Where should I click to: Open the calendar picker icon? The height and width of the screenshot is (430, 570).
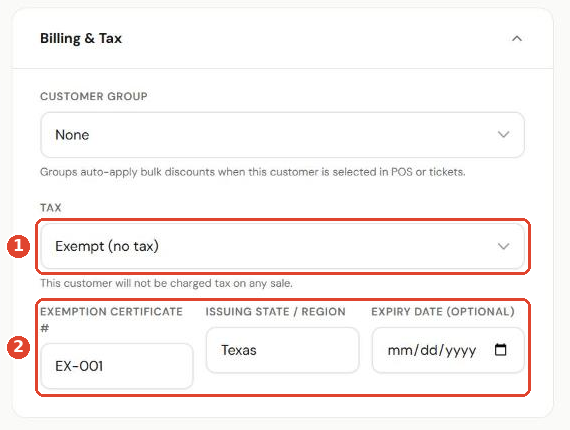point(501,350)
